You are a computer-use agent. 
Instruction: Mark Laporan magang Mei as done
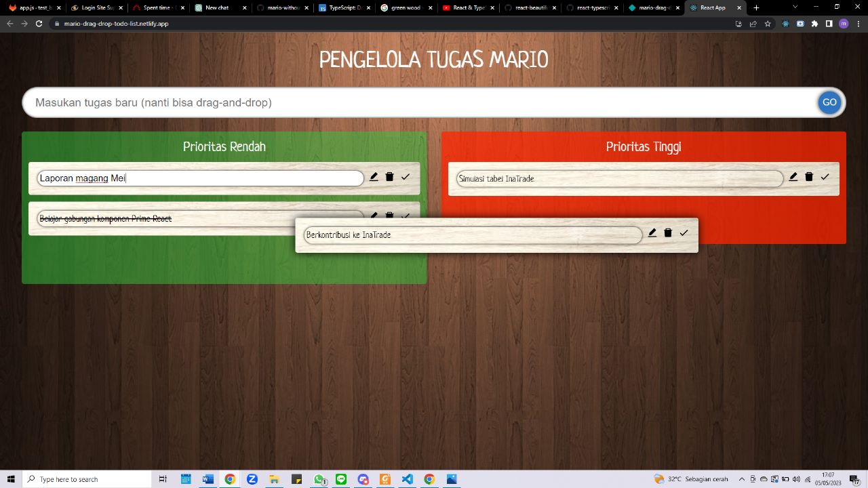tap(406, 177)
